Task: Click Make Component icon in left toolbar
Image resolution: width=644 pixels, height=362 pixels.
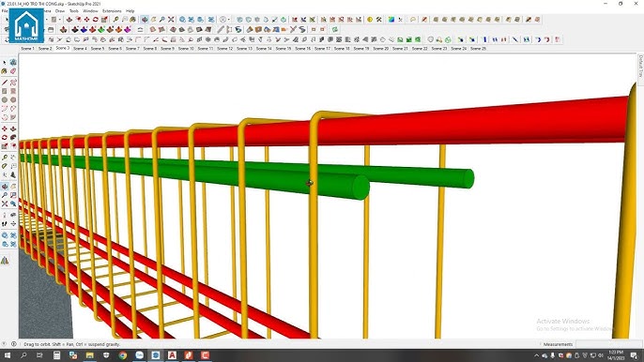Action: pyautogui.click(x=13, y=63)
